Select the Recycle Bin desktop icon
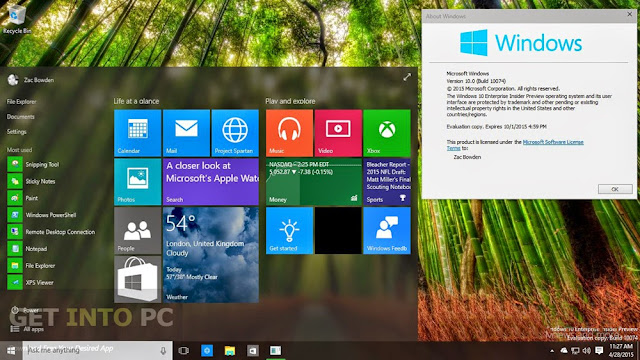 pyautogui.click(x=17, y=19)
